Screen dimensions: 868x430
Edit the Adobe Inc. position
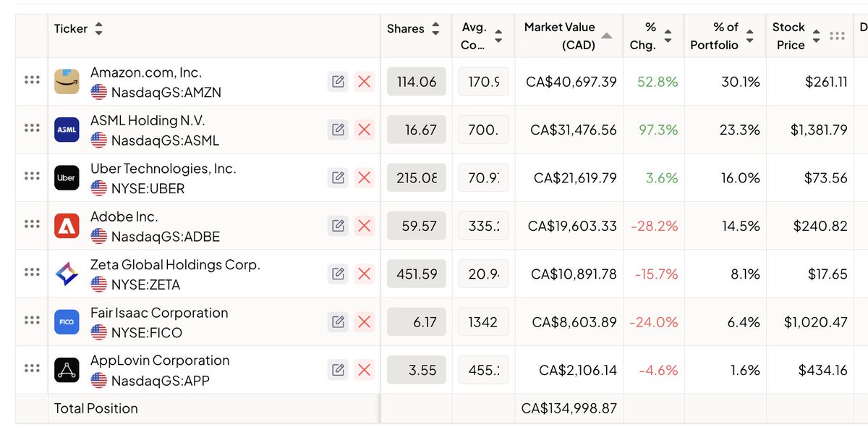coord(338,226)
